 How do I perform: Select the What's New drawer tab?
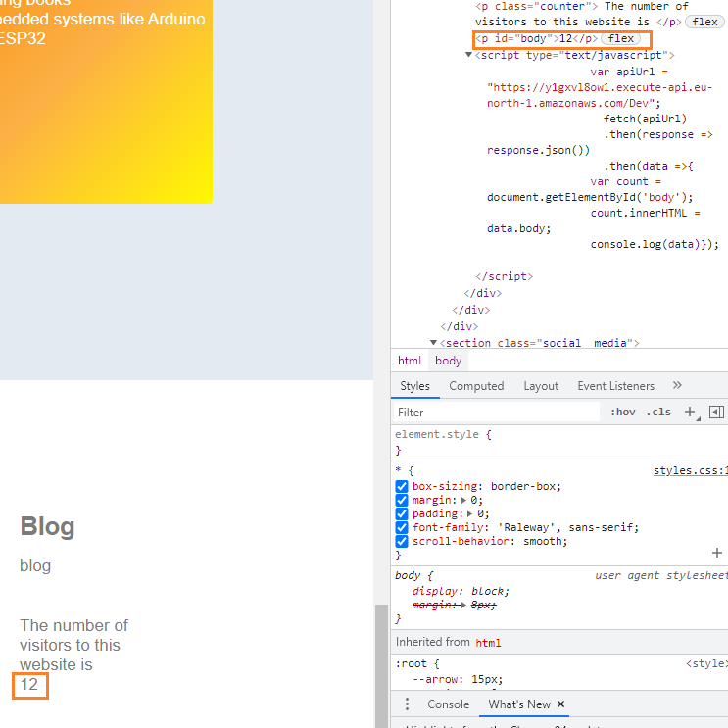click(519, 704)
